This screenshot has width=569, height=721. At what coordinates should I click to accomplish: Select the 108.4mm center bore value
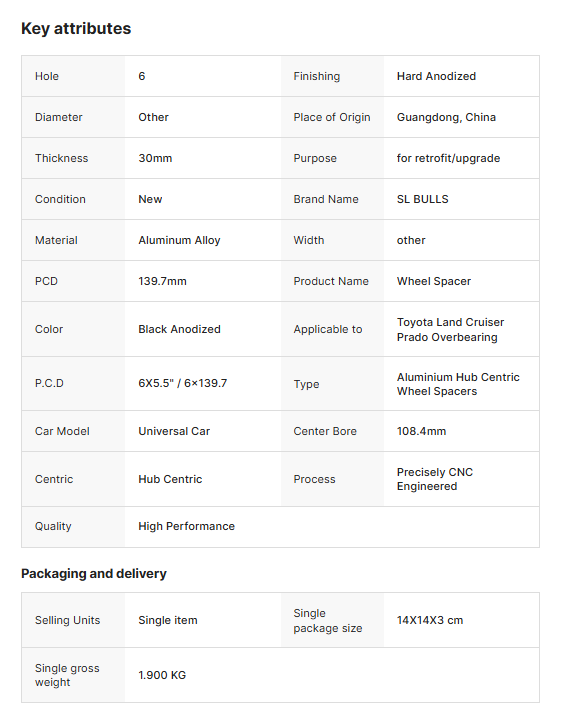point(421,431)
